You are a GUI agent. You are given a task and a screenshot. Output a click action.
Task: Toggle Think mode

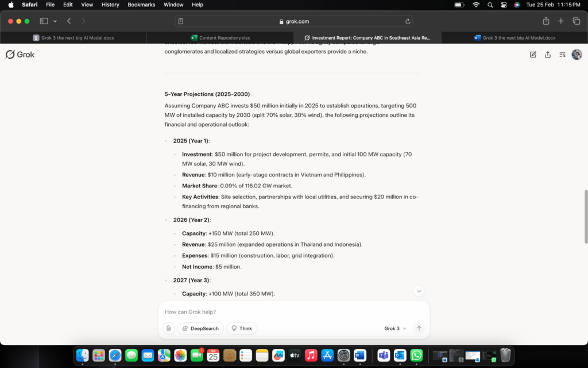(x=242, y=328)
